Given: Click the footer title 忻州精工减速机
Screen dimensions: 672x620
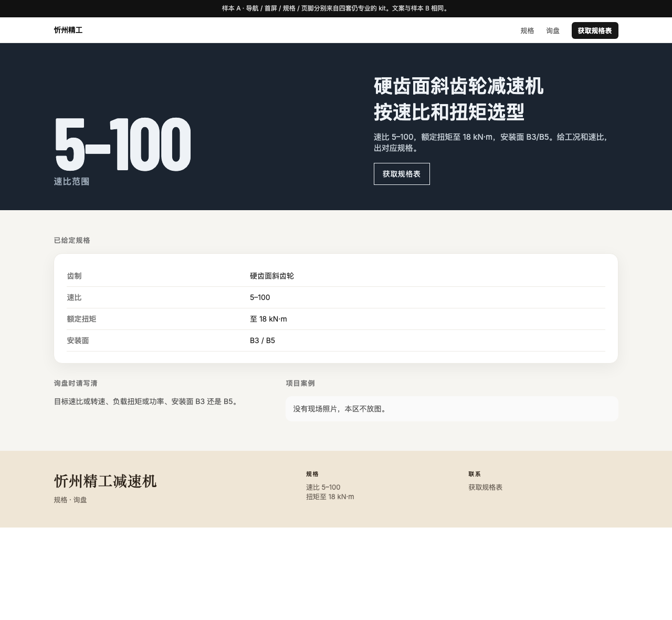Looking at the screenshot, I should coord(105,481).
